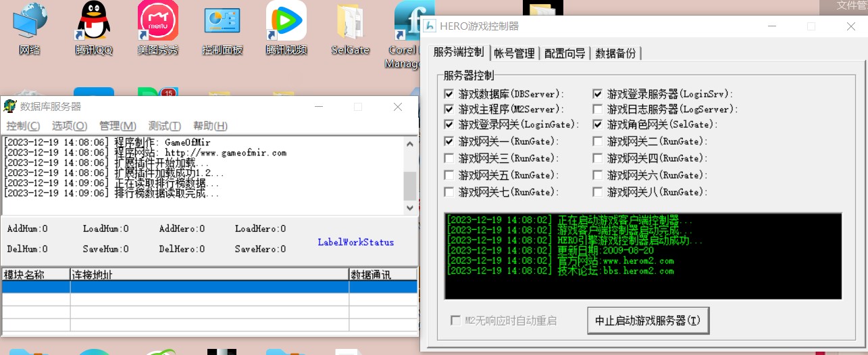This screenshot has height=355, width=868.
Task: Open the 帮助(H) menu
Action: (210, 126)
